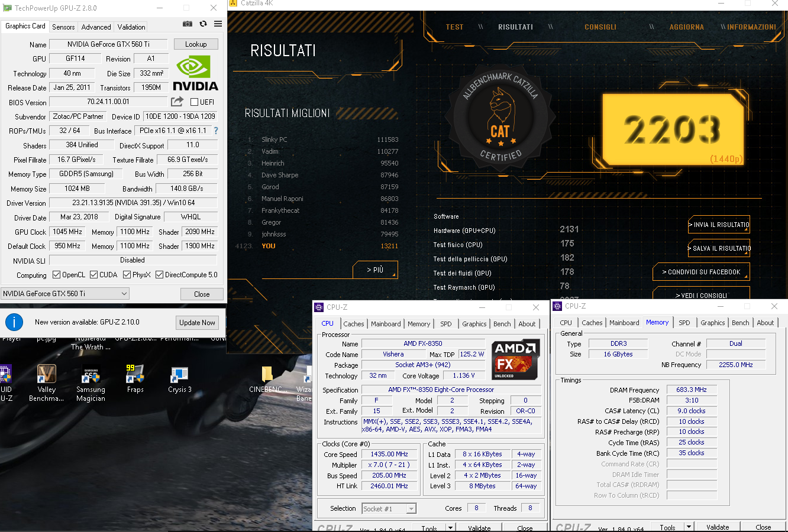Switch to the Sensors tab in GPU-Z
The height and width of the screenshot is (532, 788).
(63, 27)
